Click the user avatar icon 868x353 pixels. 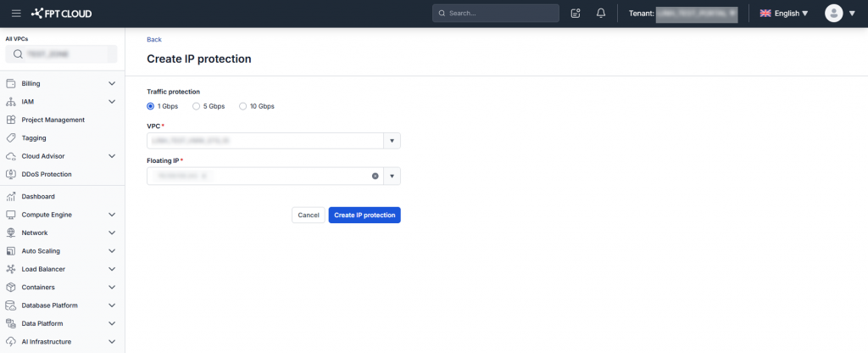[834, 14]
